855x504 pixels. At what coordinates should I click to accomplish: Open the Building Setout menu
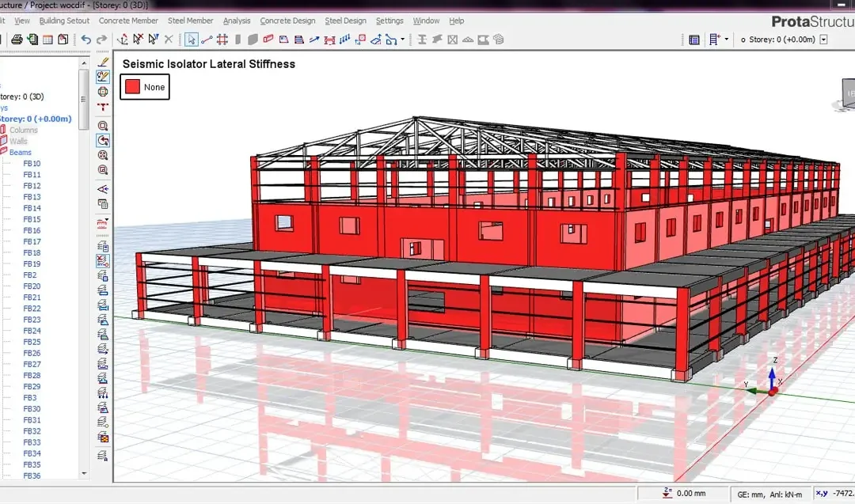coord(64,21)
